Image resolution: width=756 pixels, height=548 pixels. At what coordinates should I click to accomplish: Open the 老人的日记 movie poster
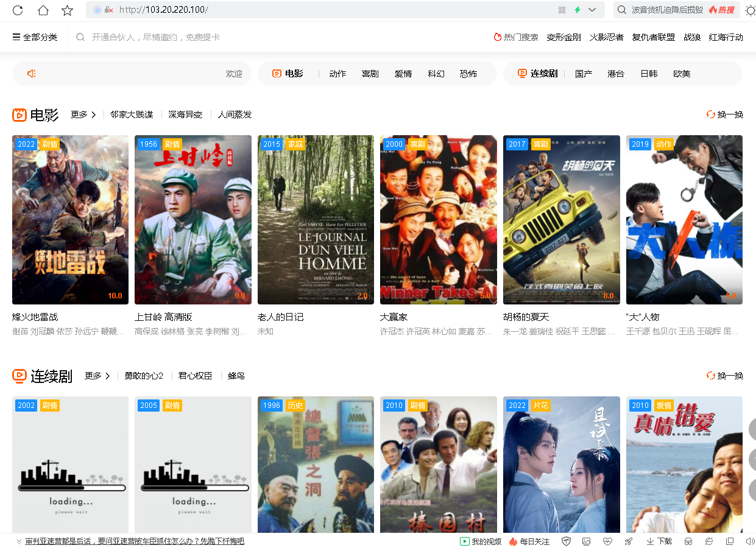(316, 220)
